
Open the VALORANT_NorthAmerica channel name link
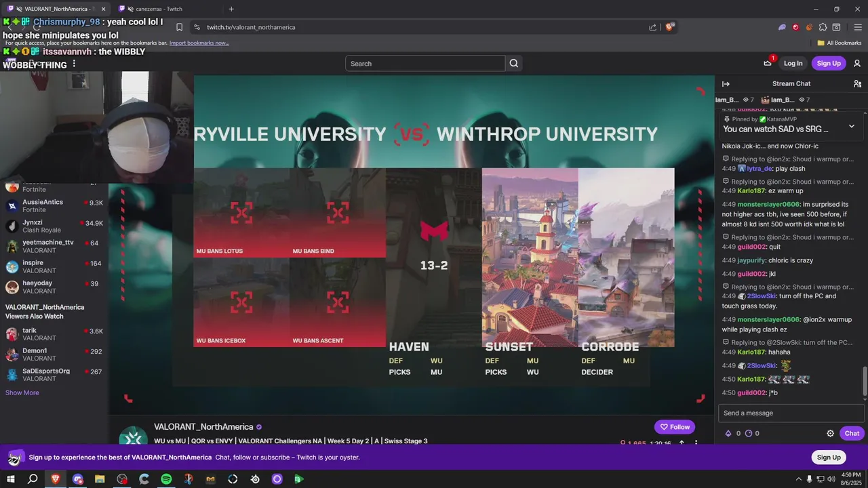203,427
